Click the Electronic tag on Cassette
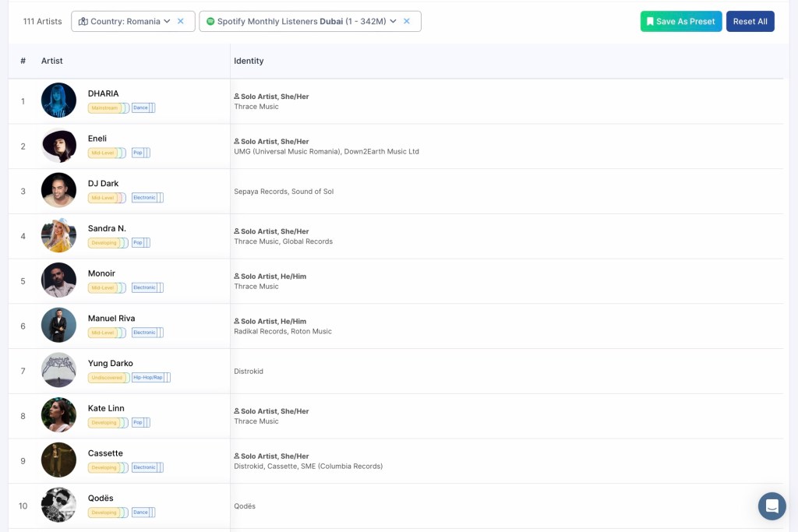The height and width of the screenshot is (532, 798). coord(144,467)
